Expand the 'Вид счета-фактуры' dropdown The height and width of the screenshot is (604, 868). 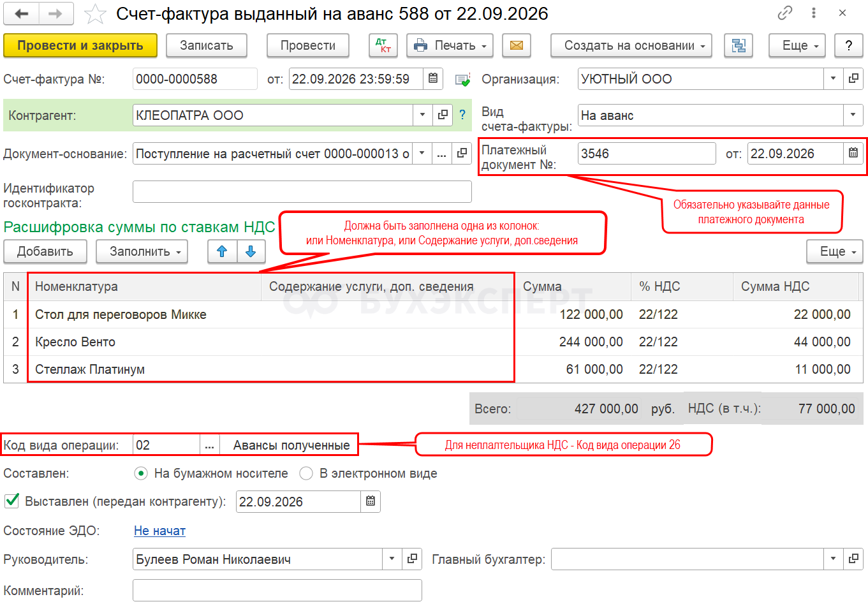(853, 115)
